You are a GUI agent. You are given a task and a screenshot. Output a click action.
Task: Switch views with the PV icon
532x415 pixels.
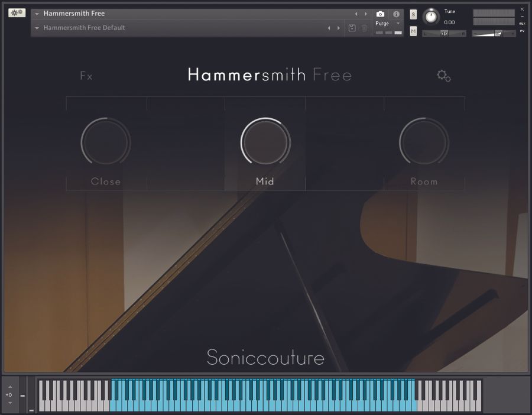(523, 31)
